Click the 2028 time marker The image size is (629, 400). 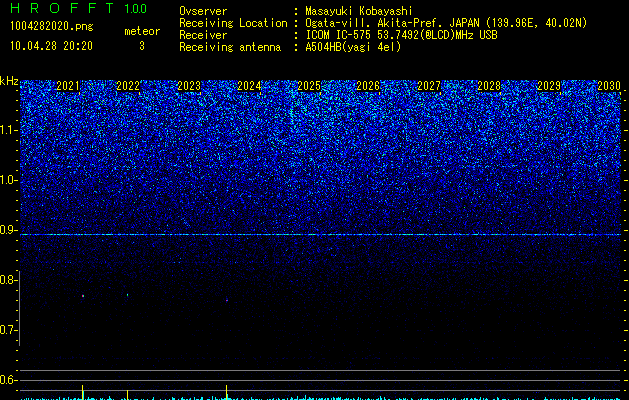pyautogui.click(x=489, y=86)
